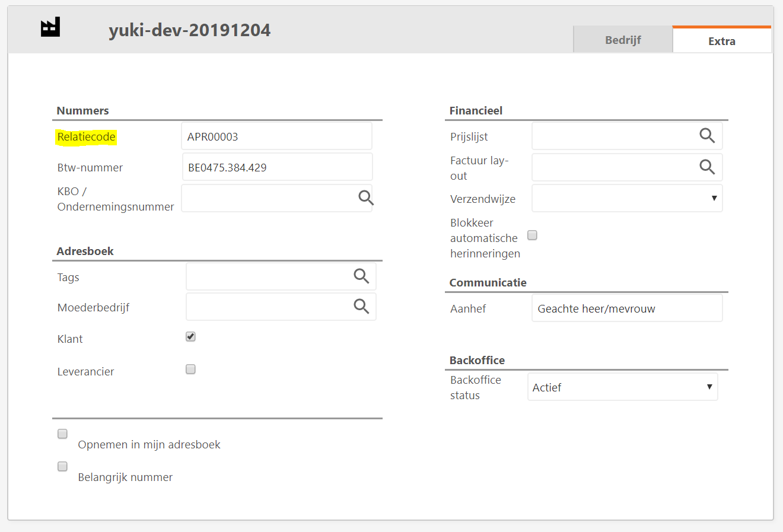Click the Tags search magnifier icon
The height and width of the screenshot is (532, 783).
click(x=361, y=276)
